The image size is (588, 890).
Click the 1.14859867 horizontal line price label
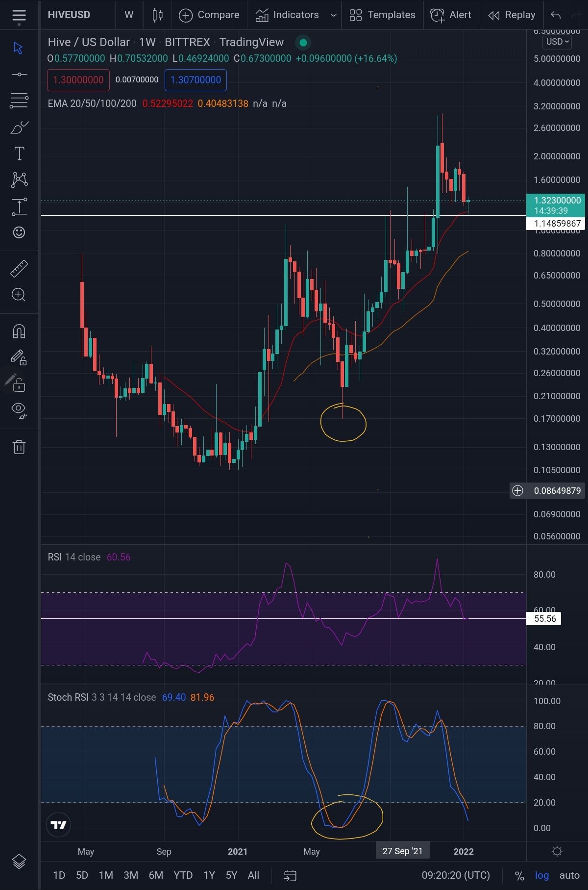pyautogui.click(x=556, y=224)
